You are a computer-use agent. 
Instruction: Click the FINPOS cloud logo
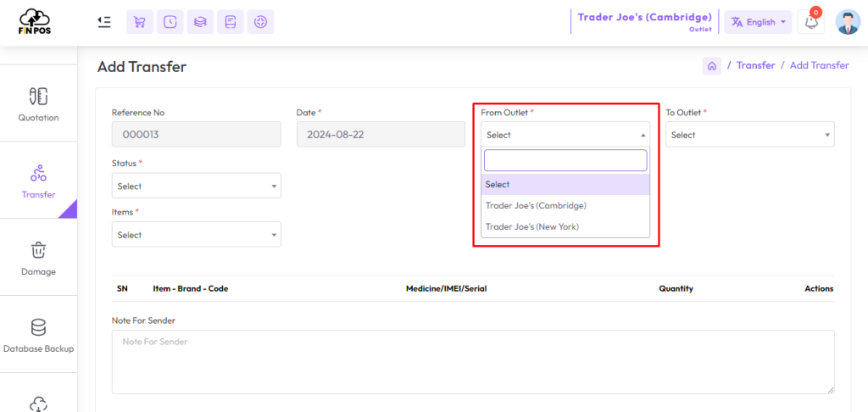point(35,21)
